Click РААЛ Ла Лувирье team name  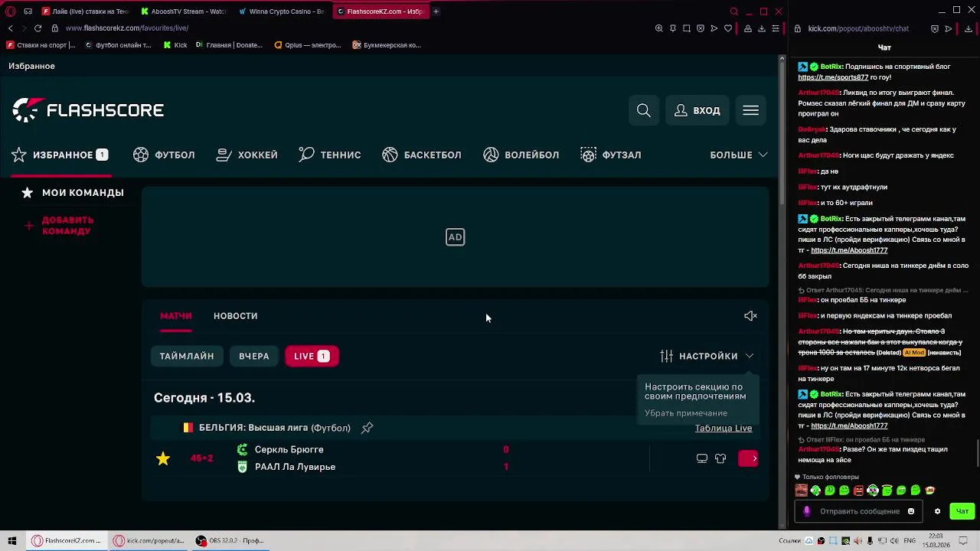(x=295, y=467)
